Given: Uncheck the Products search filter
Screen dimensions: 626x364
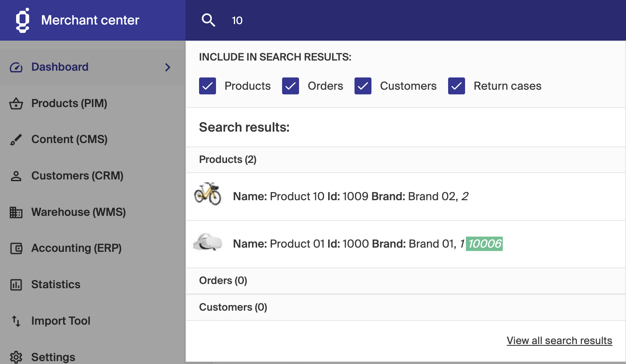Looking at the screenshot, I should point(208,86).
